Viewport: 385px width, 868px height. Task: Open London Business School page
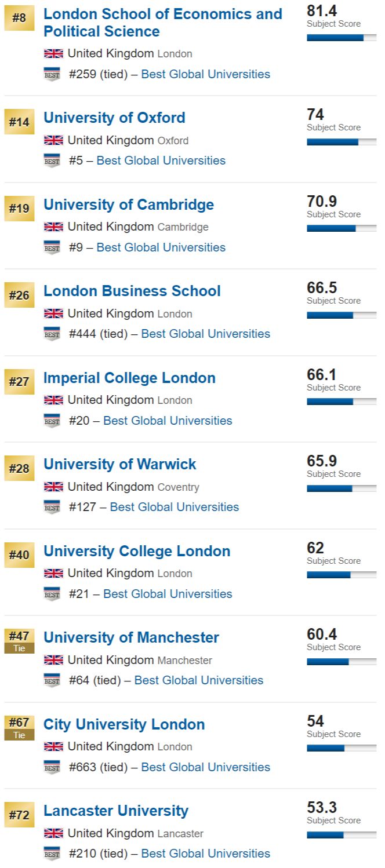132,291
